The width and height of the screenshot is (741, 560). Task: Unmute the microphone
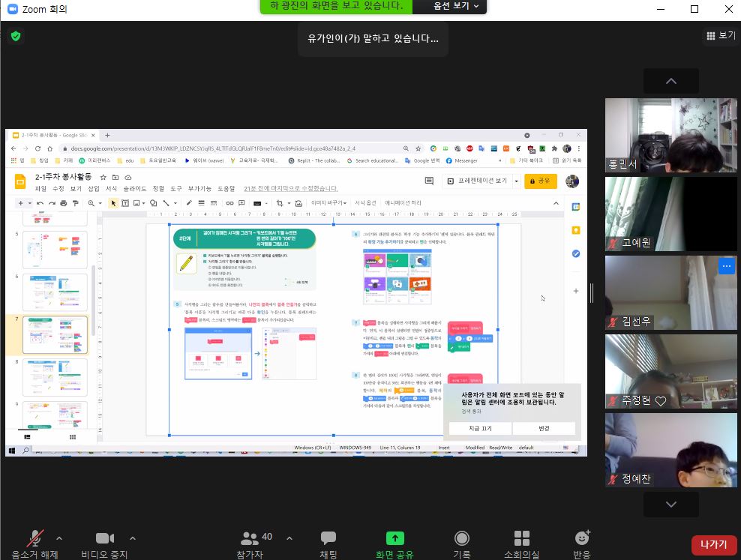(34, 538)
